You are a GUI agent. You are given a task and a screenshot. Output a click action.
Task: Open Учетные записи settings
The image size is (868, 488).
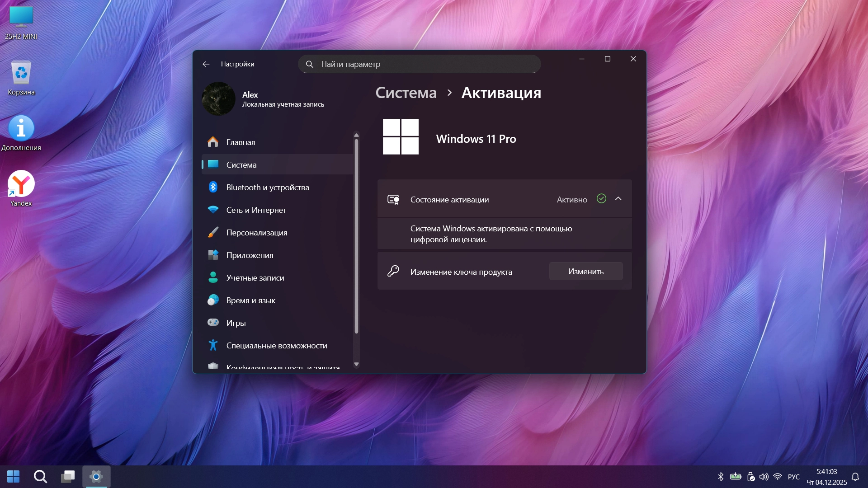point(255,278)
